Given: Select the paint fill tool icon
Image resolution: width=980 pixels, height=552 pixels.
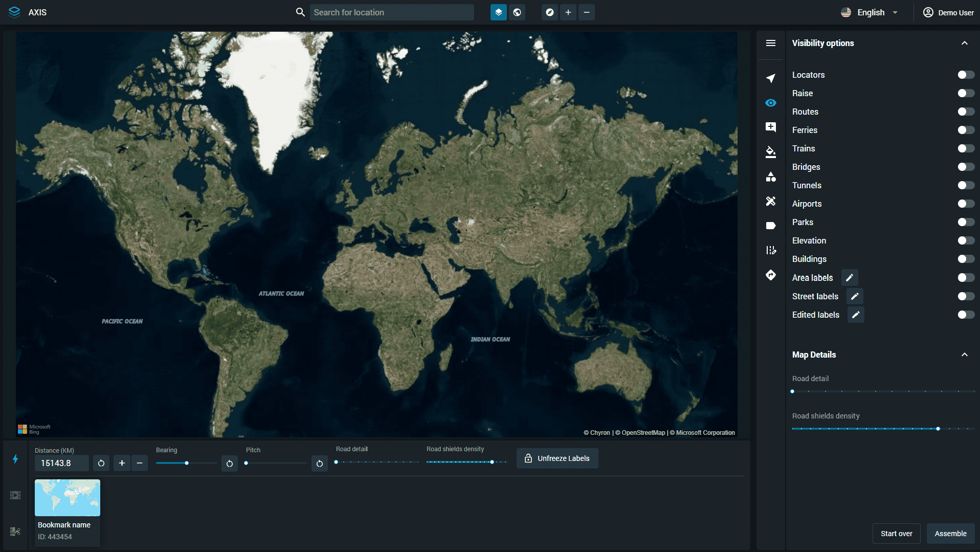Looking at the screenshot, I should coord(770,152).
